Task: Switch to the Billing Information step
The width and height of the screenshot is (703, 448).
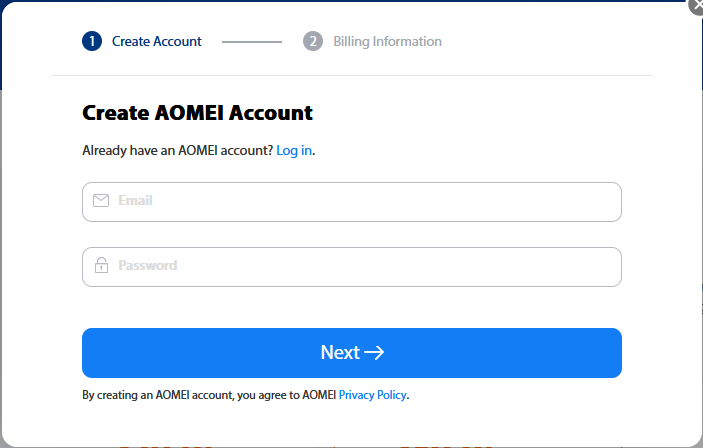Action: [x=387, y=42]
